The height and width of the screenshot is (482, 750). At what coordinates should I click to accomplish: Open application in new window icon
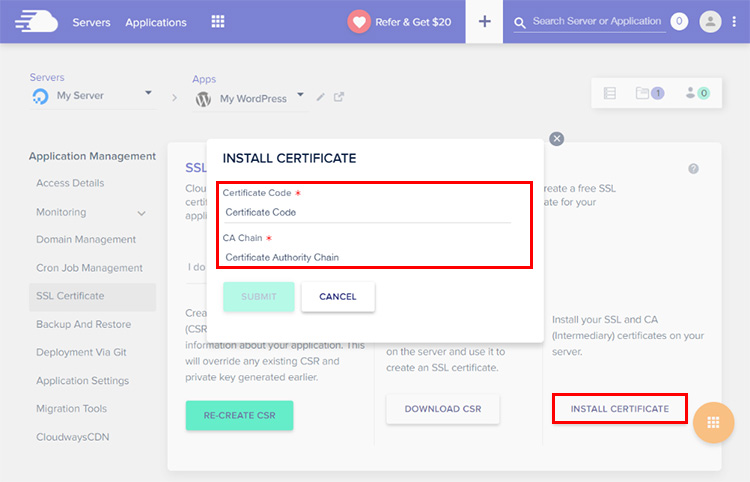(x=339, y=97)
